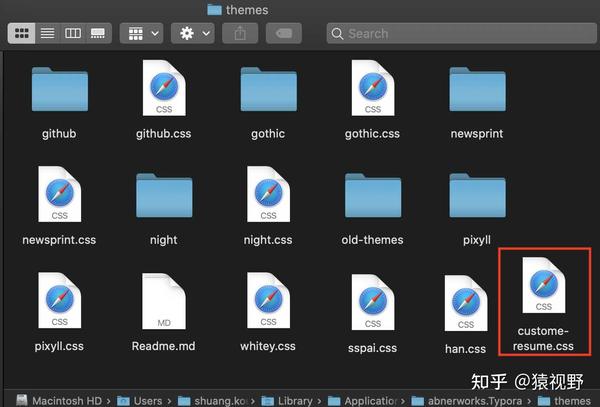Image resolution: width=600 pixels, height=407 pixels.
Task: Select the old-themes folder icon
Action: 373,195
